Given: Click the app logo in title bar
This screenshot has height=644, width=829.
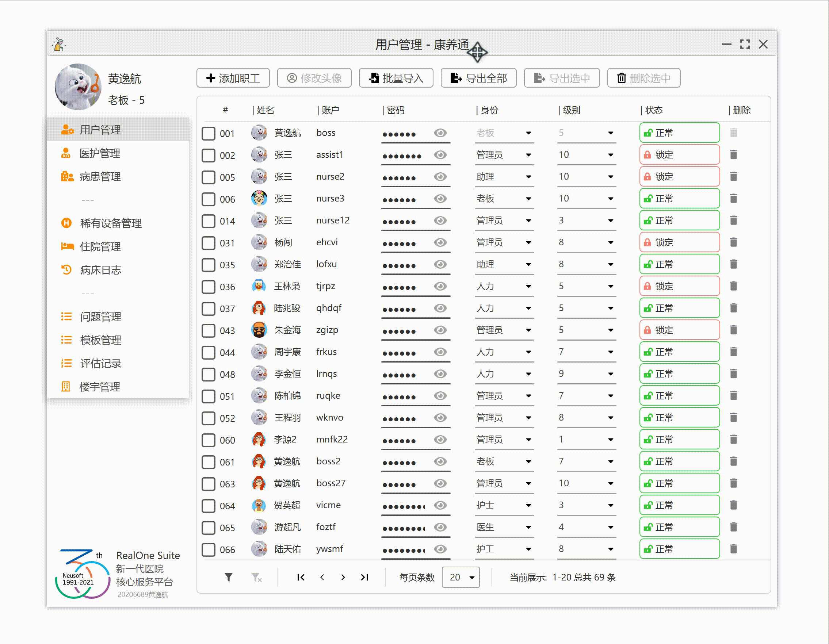Looking at the screenshot, I should coord(59,45).
